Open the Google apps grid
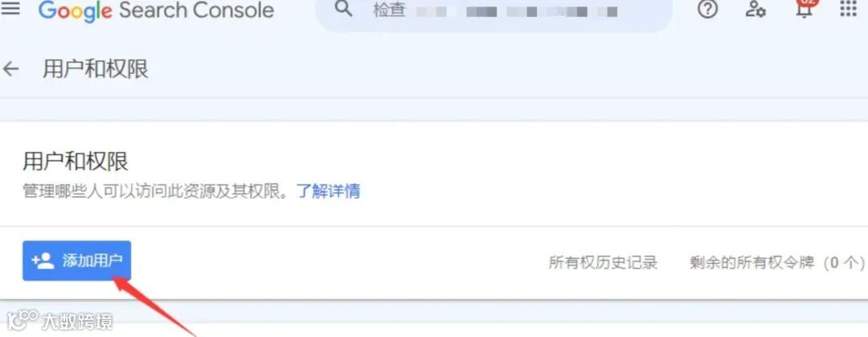The height and width of the screenshot is (337, 868). click(x=848, y=8)
